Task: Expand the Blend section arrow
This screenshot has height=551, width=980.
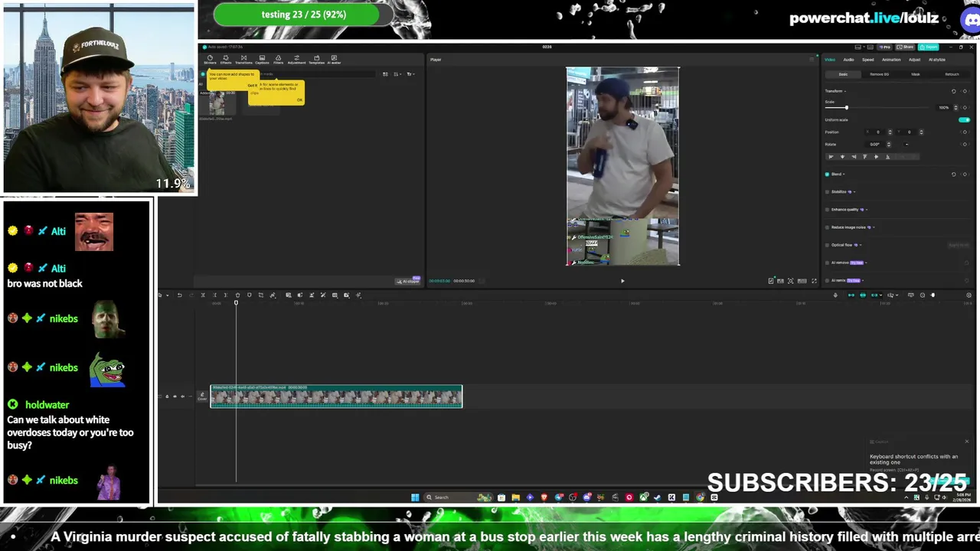Action: (x=844, y=174)
